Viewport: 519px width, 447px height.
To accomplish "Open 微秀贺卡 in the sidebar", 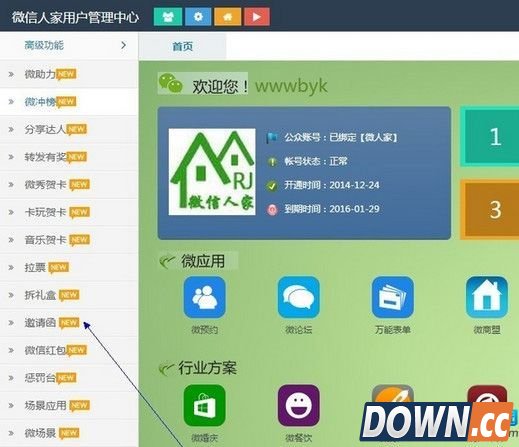I will (x=69, y=185).
